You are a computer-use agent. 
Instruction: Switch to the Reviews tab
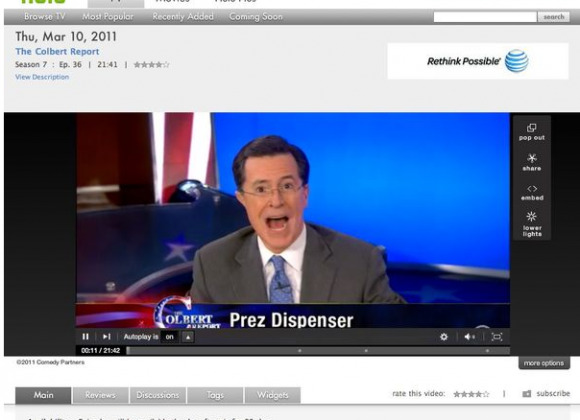[101, 395]
